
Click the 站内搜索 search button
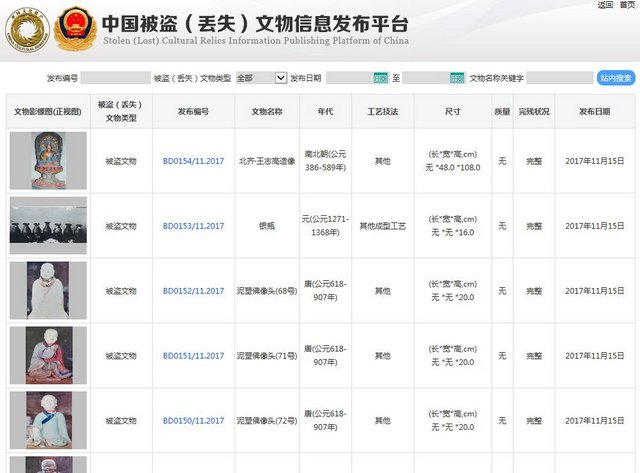(x=616, y=78)
